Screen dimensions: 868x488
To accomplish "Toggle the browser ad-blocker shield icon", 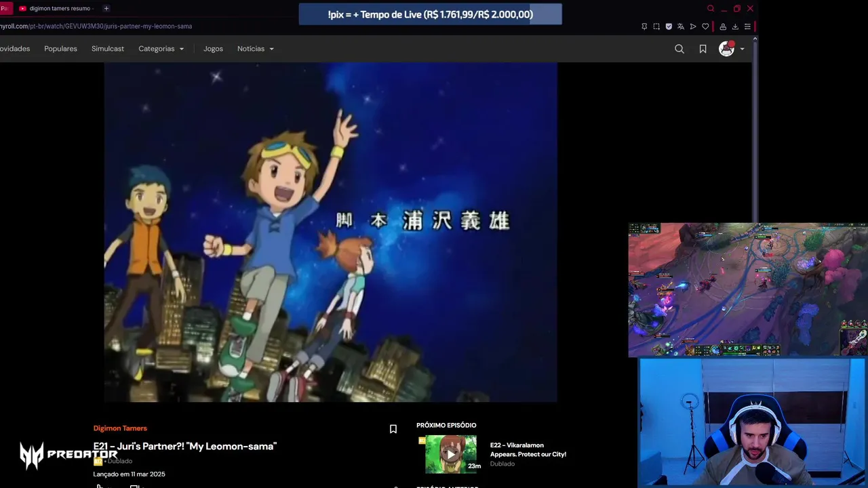I will 669,26.
